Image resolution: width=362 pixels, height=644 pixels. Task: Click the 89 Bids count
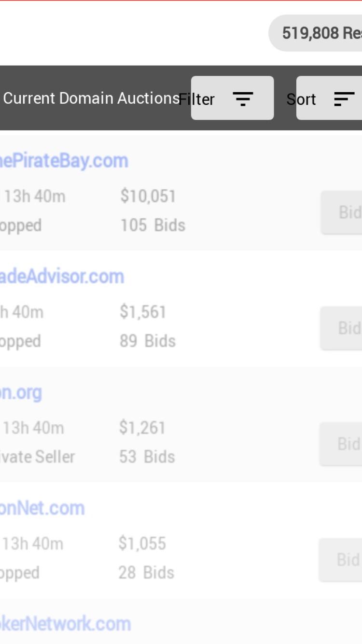pyautogui.click(x=148, y=341)
